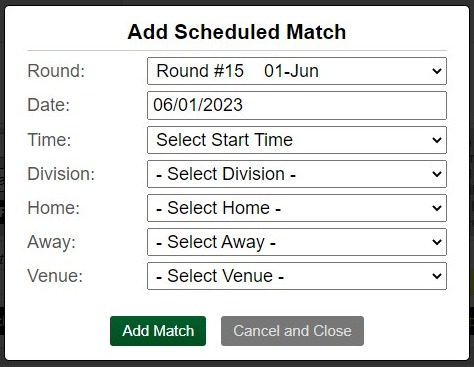Click the chevron arrow on Away selector
This screenshot has height=367, width=474.
tap(437, 242)
